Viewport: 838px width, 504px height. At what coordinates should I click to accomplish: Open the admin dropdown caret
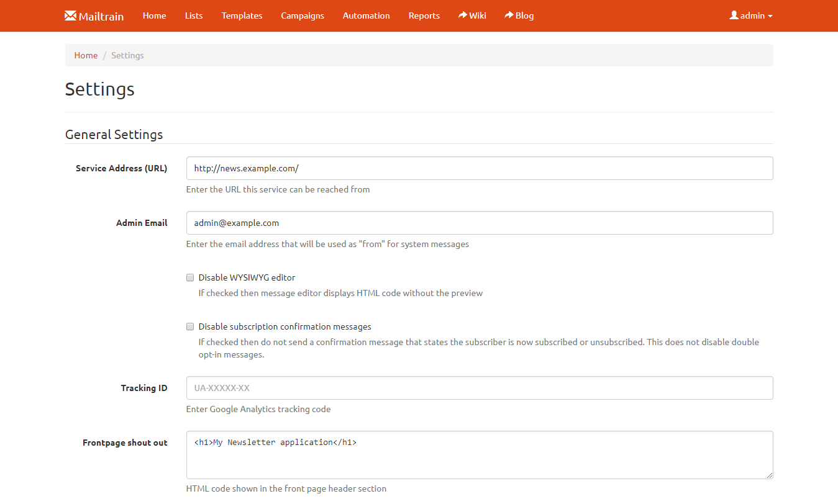point(770,16)
